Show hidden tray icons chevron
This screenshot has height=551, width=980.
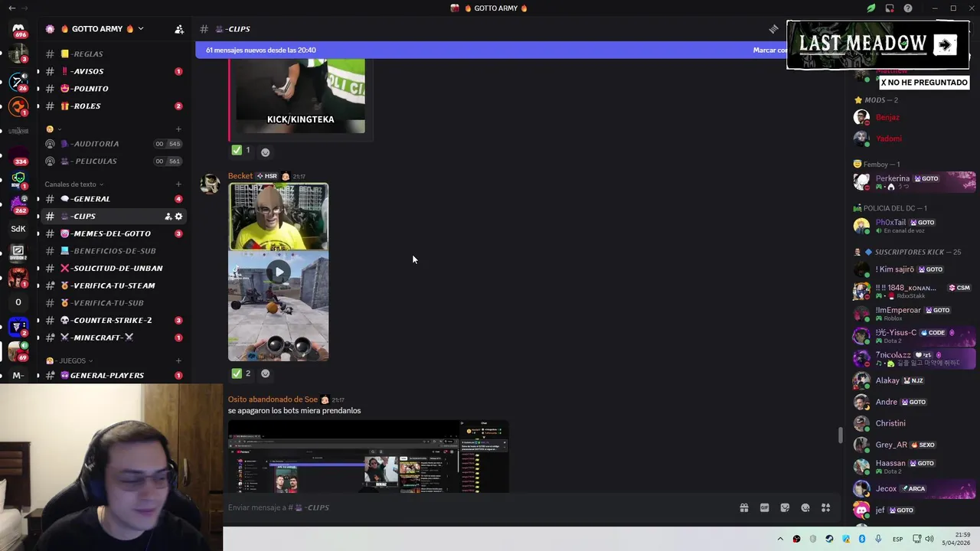tap(780, 539)
